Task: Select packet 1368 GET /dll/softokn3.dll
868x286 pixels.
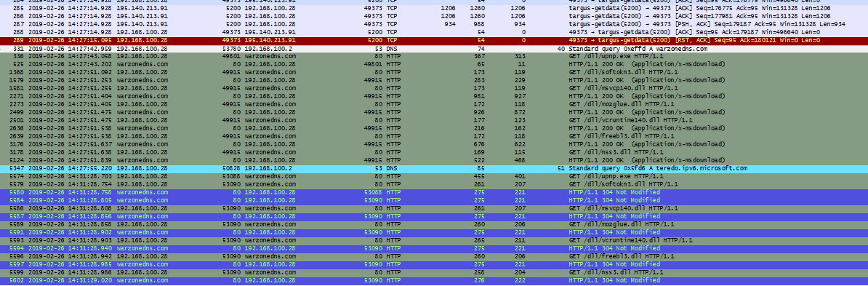Action: coord(434,73)
